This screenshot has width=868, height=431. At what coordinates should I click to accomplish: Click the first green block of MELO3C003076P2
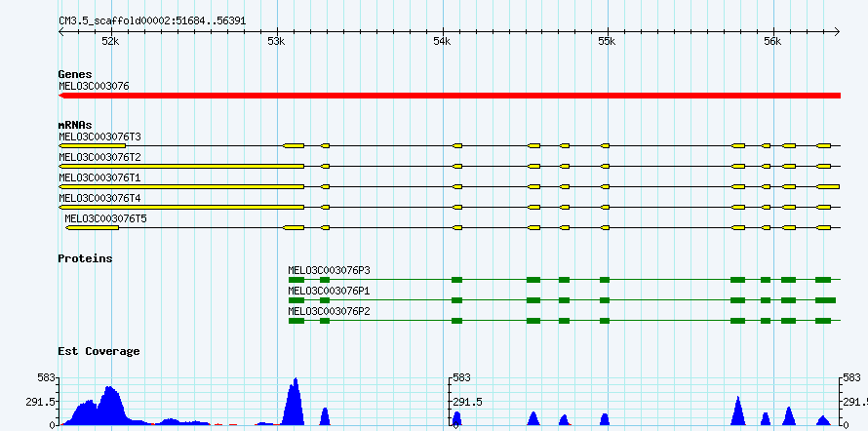[x=296, y=321]
